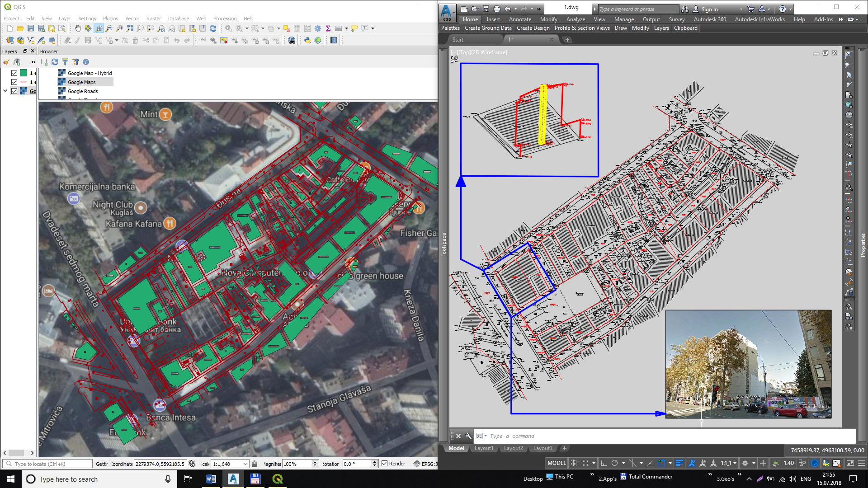The width and height of the screenshot is (868, 488).
Task: Switch to the Layout1 tab
Action: [484, 448]
